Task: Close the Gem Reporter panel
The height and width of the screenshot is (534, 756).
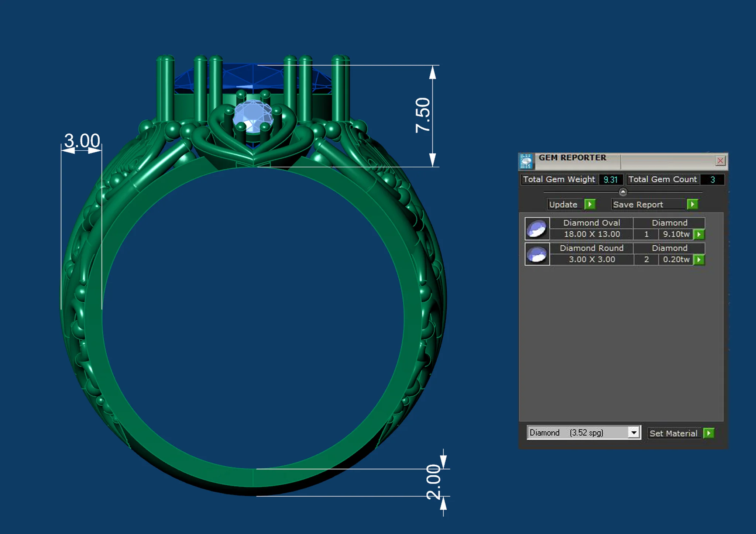Action: 720,161
